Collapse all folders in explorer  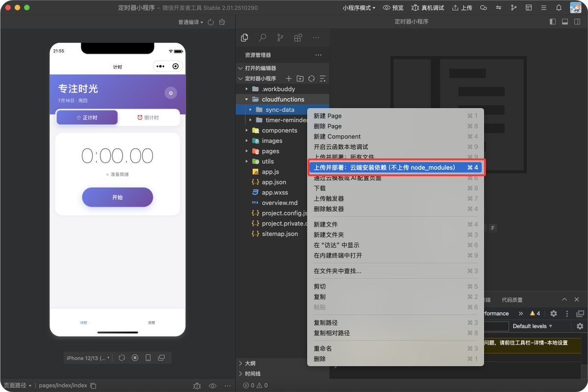pyautogui.click(x=322, y=78)
